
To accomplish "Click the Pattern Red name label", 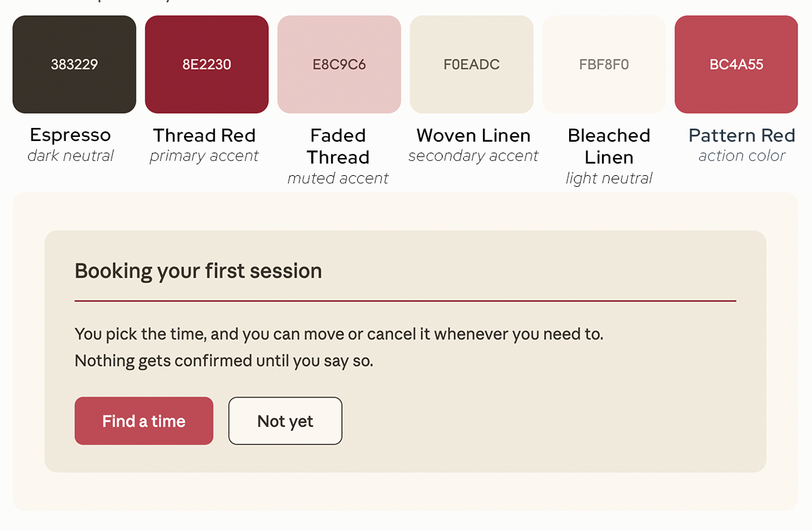I will pos(742,135).
